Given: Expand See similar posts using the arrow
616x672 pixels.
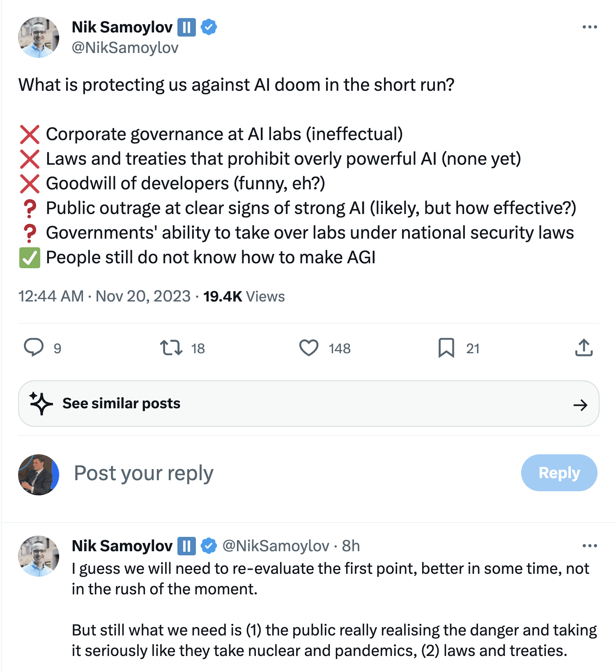Looking at the screenshot, I should [x=580, y=405].
